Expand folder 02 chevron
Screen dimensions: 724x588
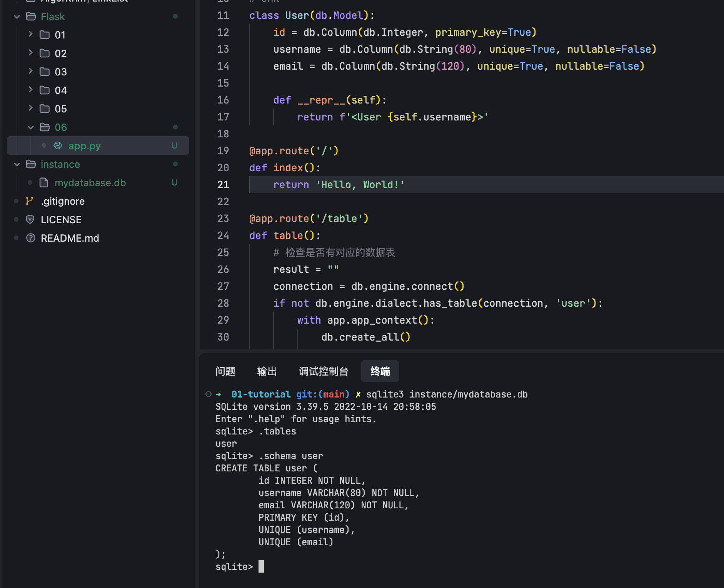pos(31,53)
